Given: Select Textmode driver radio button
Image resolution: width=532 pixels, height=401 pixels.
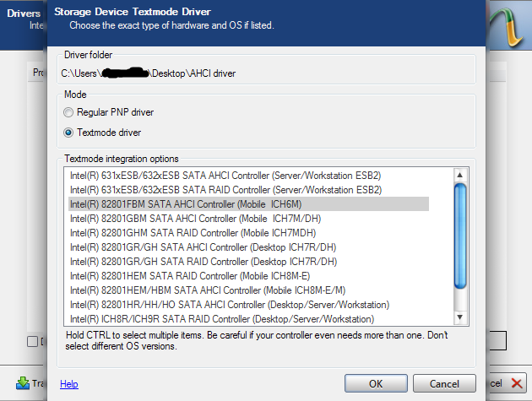Looking at the screenshot, I should 68,133.
